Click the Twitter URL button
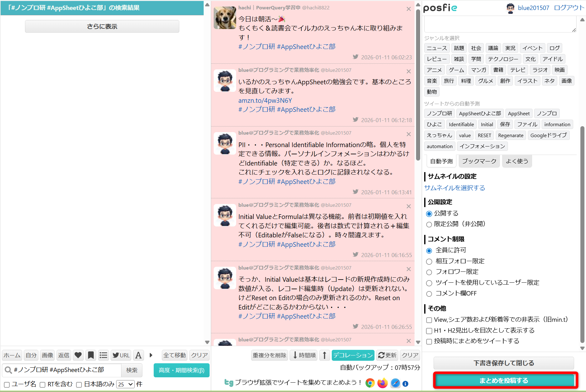 (x=121, y=355)
